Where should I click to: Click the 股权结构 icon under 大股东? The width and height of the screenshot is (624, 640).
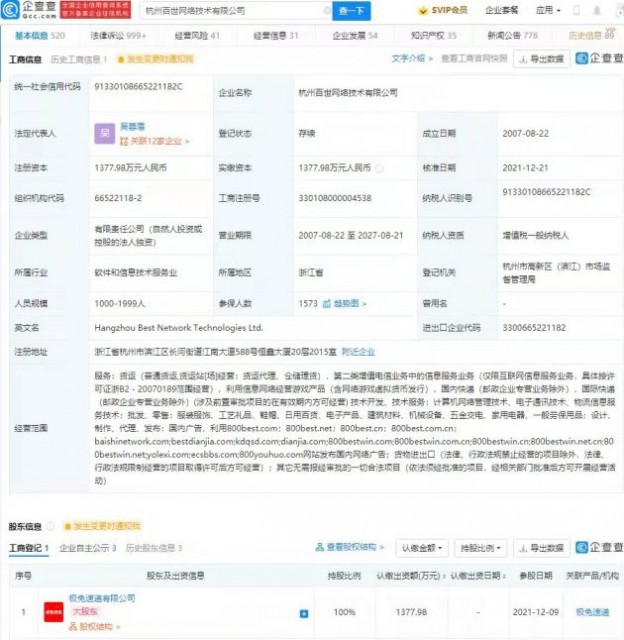pyautogui.click(x=73, y=626)
